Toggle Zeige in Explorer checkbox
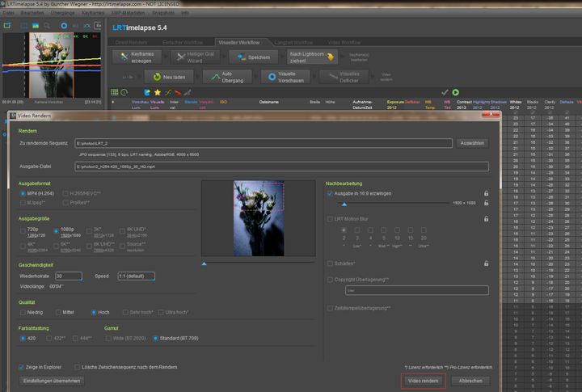This screenshot has height=392, width=582. pos(21,367)
